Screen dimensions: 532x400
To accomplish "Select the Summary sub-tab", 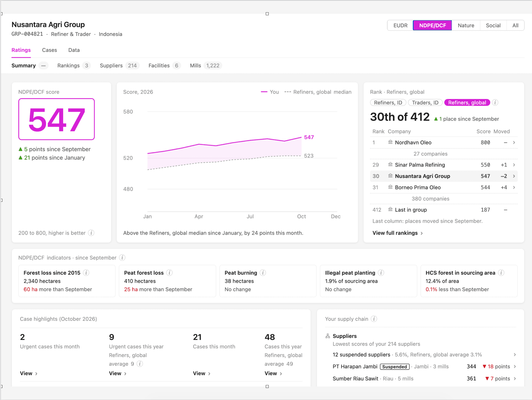I will [30, 66].
